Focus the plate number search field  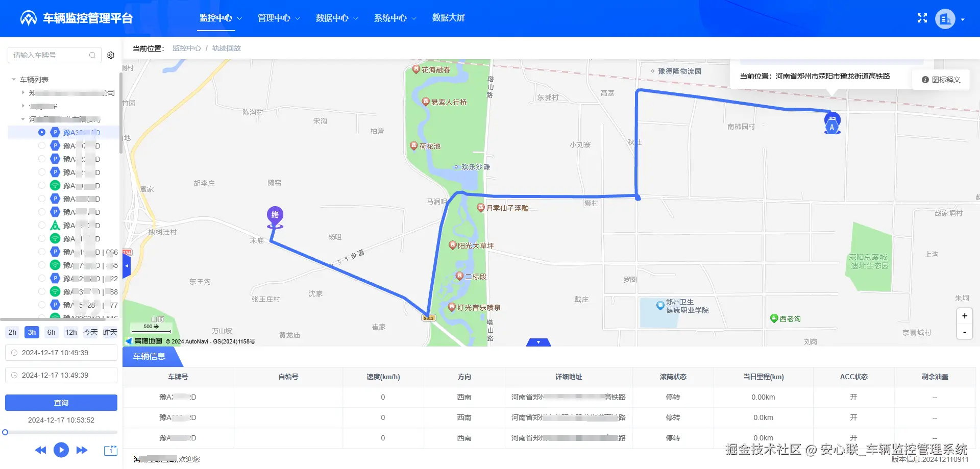point(54,55)
